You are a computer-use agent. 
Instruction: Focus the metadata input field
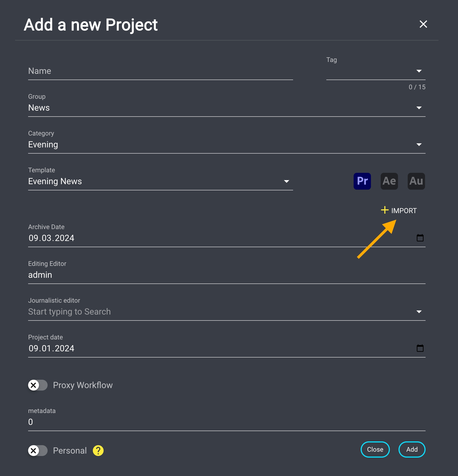227,422
